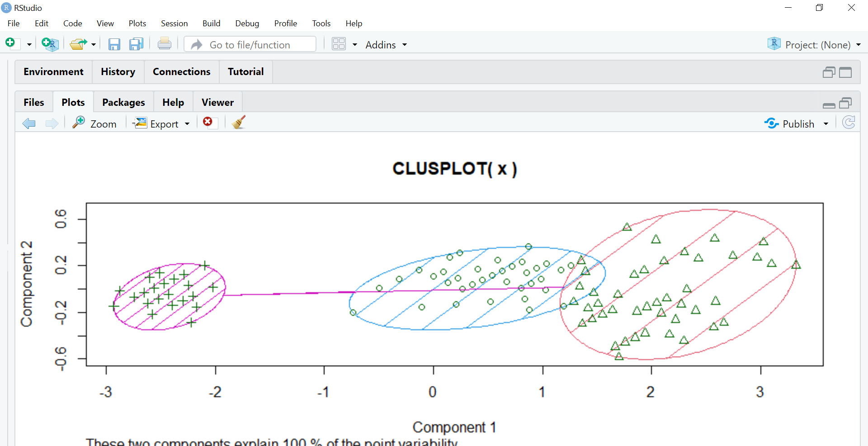This screenshot has width=868, height=446.
Task: Restore the Plots pane icon
Action: coord(845,103)
